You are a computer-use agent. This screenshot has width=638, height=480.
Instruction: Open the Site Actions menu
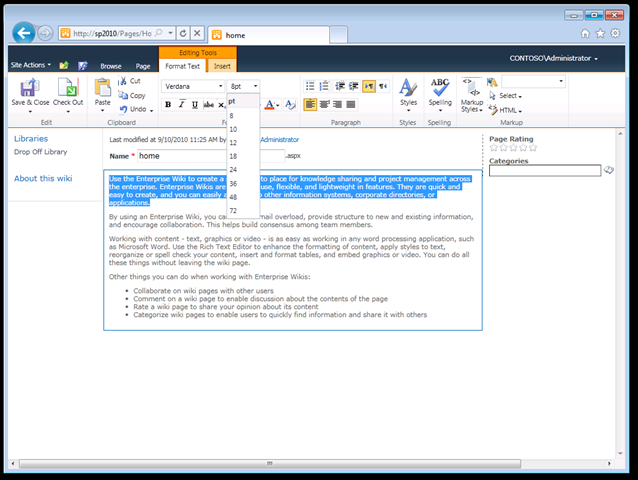pos(28,65)
